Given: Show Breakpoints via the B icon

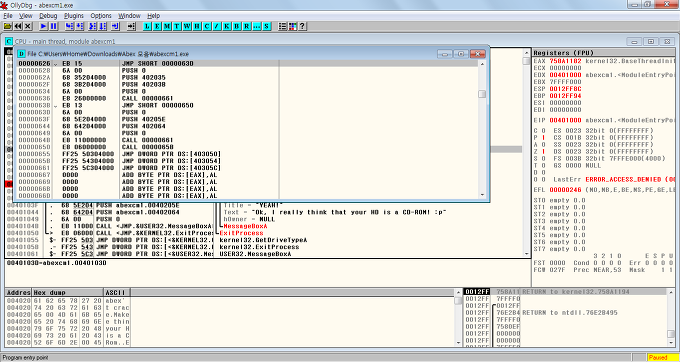Looking at the screenshot, I should click(237, 26).
